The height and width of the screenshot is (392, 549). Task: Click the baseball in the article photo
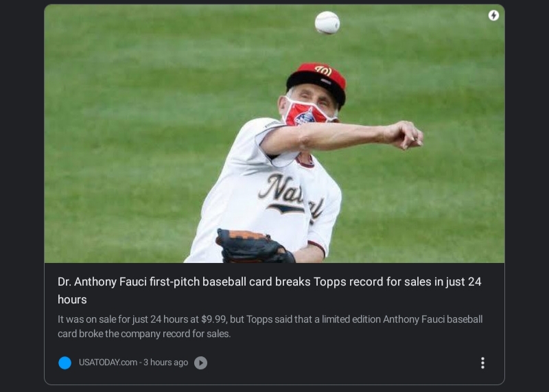click(x=327, y=23)
